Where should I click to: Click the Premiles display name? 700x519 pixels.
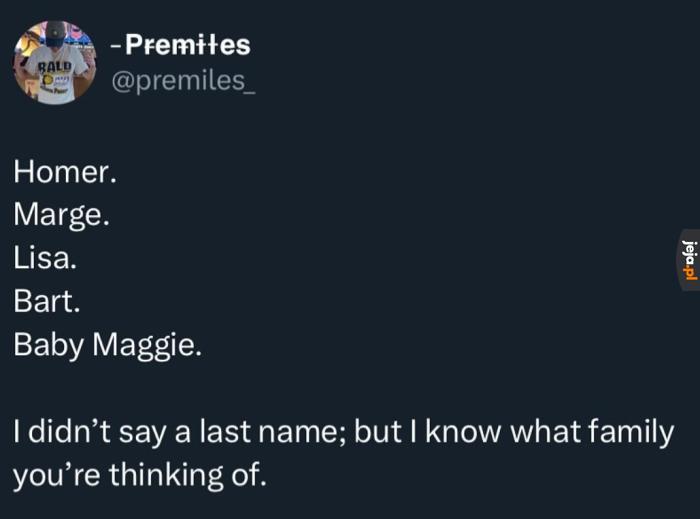(x=188, y=45)
